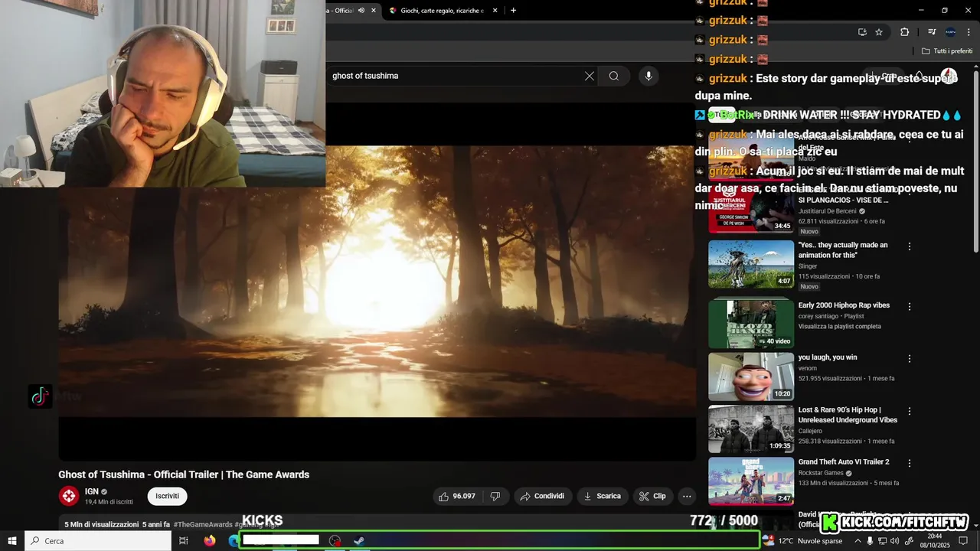The width and height of the screenshot is (980, 551).
Task: Launch Firefox from the taskbar
Action: click(209, 540)
